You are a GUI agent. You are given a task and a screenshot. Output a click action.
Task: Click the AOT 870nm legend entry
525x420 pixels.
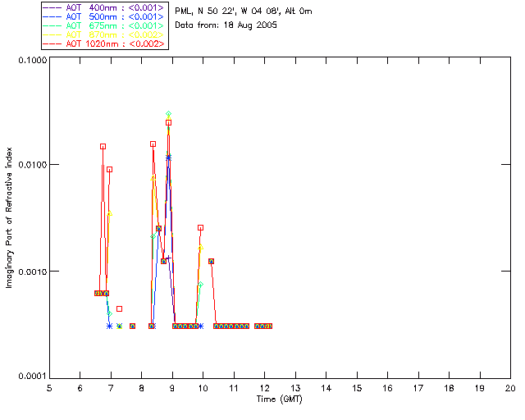(104, 34)
